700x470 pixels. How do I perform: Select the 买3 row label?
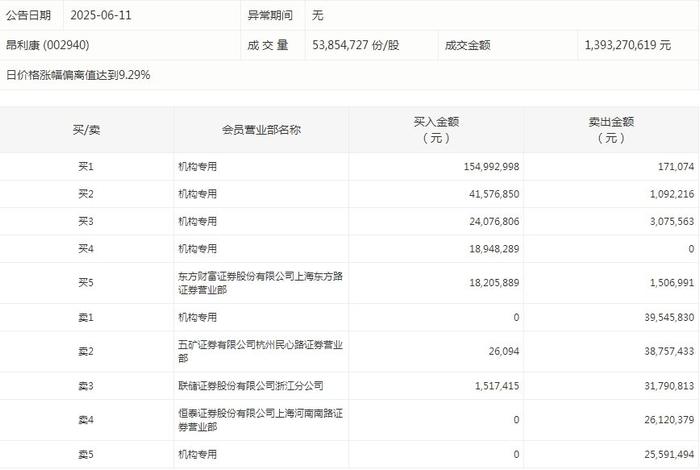(x=86, y=221)
